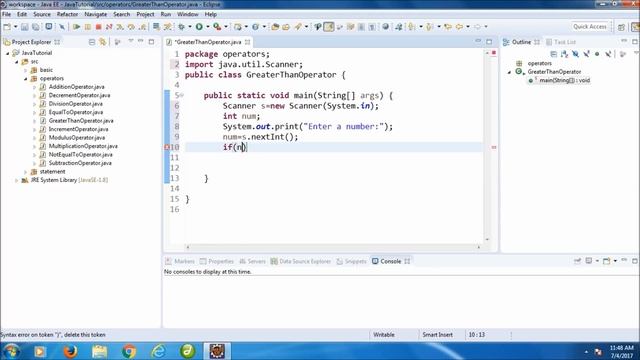Click the Open Perspective icon
This screenshot has height=360, width=640.
coord(621,27)
